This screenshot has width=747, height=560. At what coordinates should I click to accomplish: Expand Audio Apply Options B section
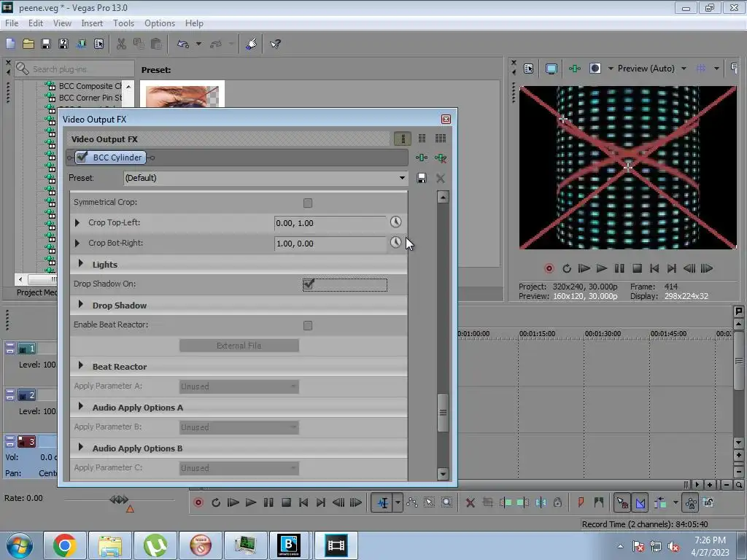(80, 447)
